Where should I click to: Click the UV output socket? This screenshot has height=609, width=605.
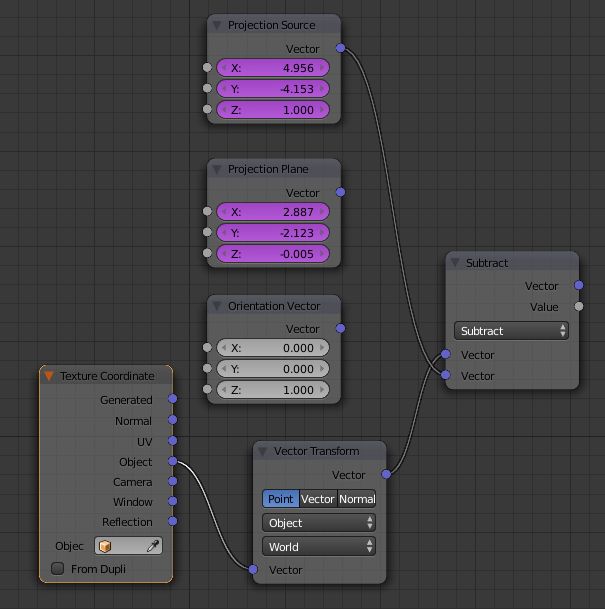[172, 440]
